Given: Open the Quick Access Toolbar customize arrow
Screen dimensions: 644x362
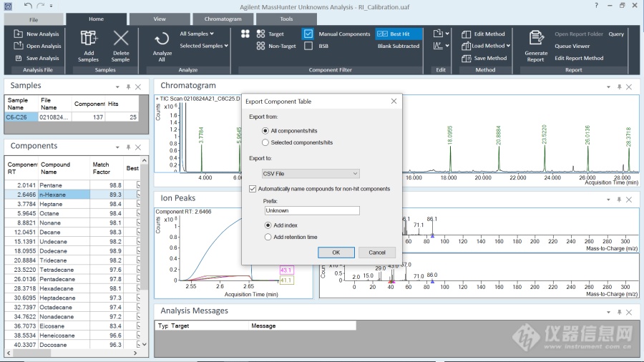Looking at the screenshot, I should (x=51, y=6).
